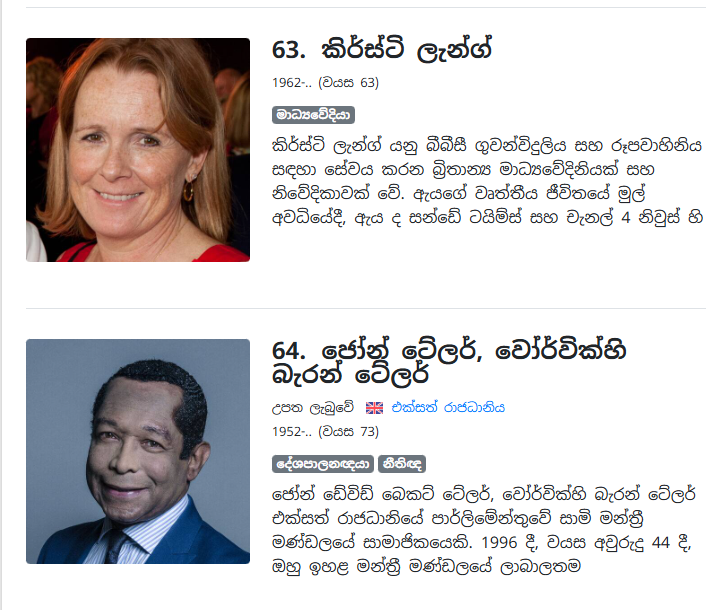Click the උපත ලැබුවේ label
This screenshot has height=610, width=727.
coord(313,408)
